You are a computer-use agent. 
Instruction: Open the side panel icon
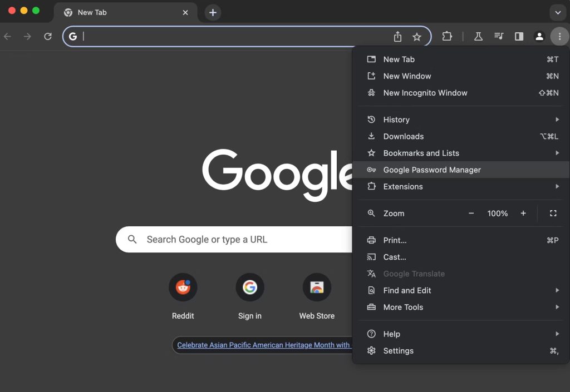pos(519,36)
